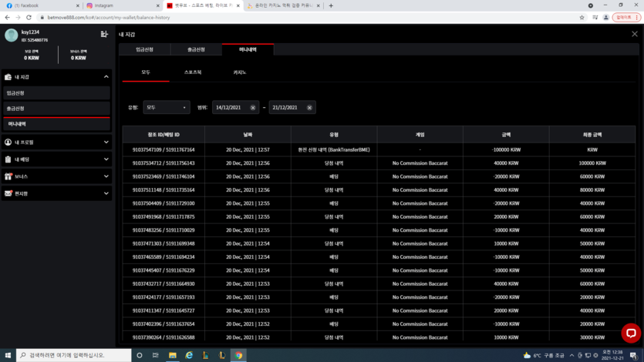Expand the mailbox section chevron
Image resolution: width=644 pixels, height=362 pixels.
click(106, 193)
